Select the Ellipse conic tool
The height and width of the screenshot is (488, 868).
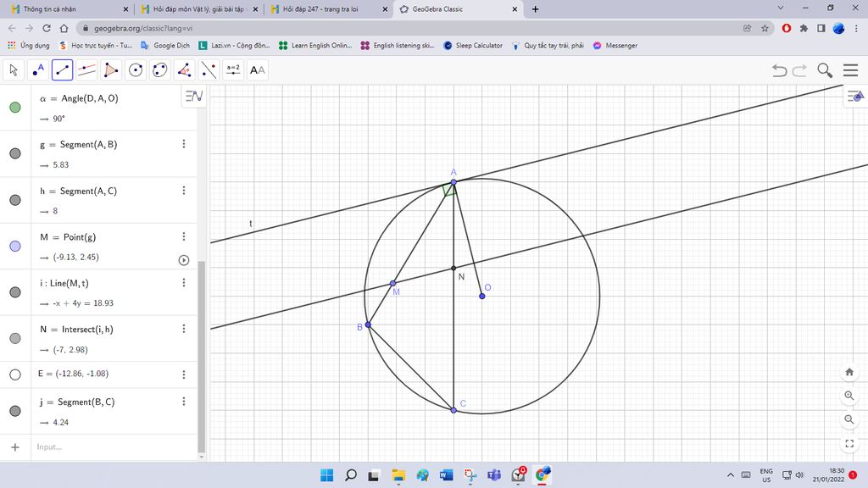point(160,70)
